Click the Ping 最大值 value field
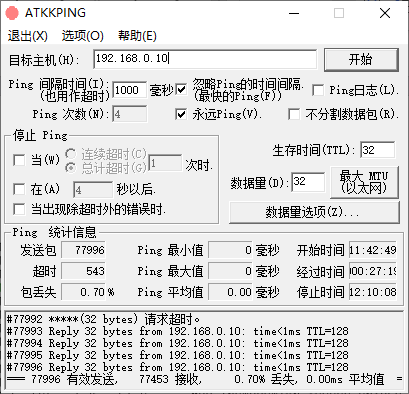 [230, 271]
